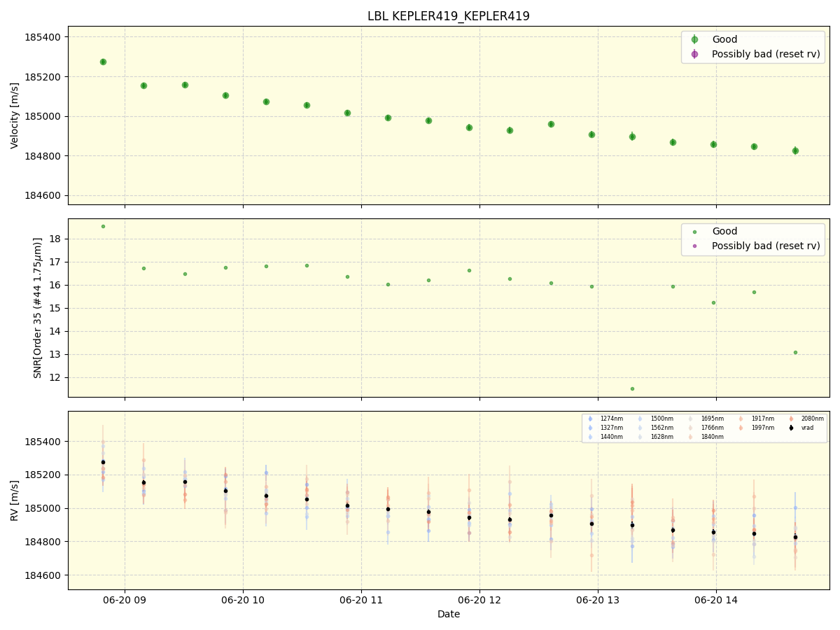Click the SNR axis tick labeled 12
840x630 pixels.
(56, 377)
